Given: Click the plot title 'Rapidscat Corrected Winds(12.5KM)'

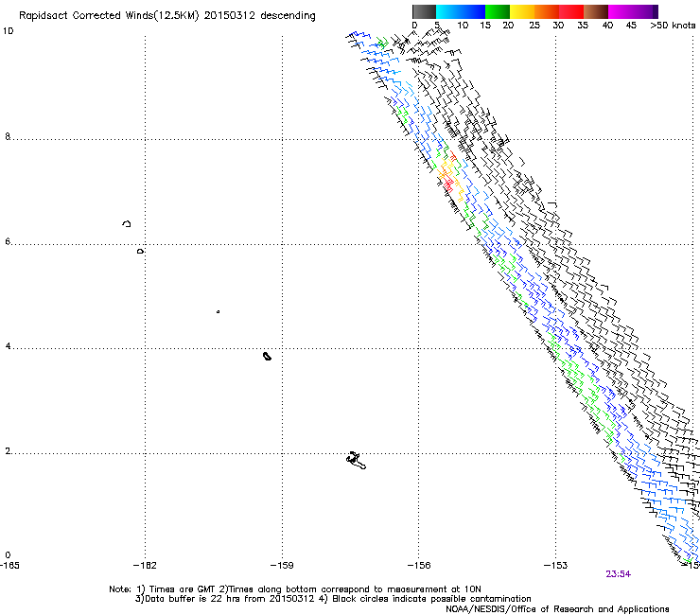Looking at the screenshot, I should coord(109,16).
